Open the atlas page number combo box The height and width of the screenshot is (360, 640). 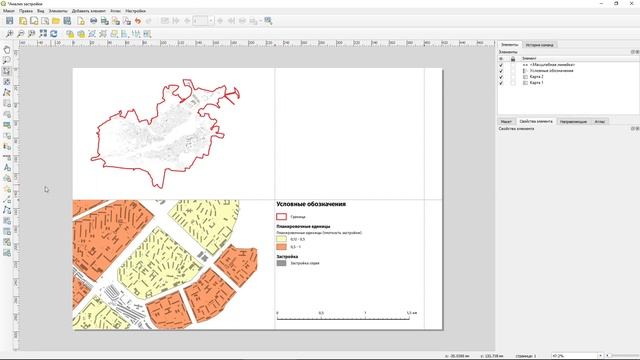pos(203,21)
